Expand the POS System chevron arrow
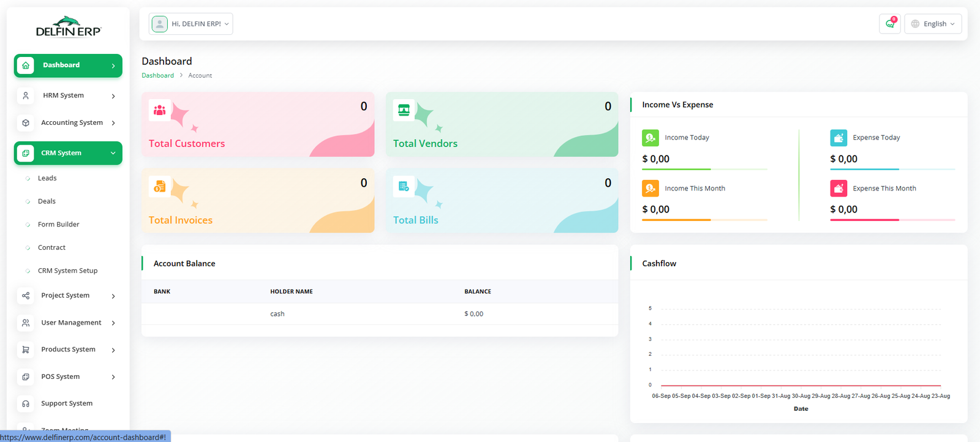 [x=113, y=377]
